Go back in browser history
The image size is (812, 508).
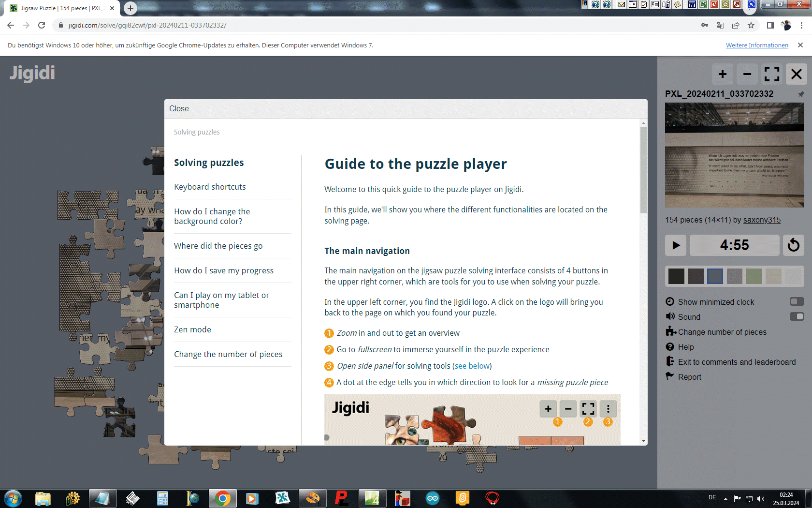click(x=11, y=25)
